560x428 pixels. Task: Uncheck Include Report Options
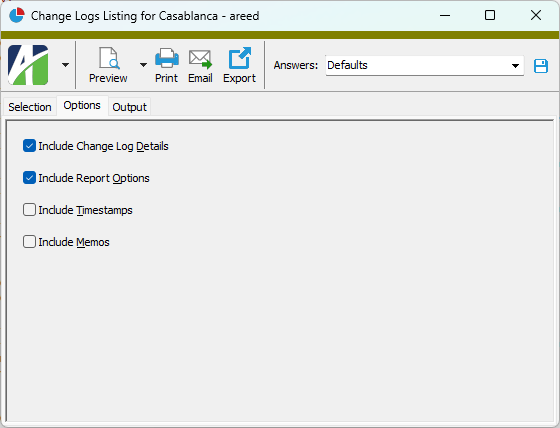[x=29, y=178]
